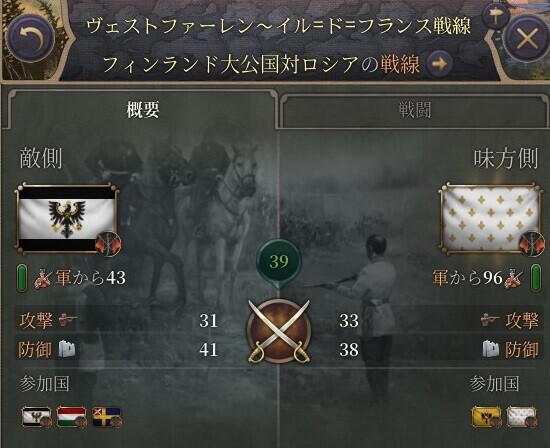This screenshot has width=550, height=448.
Task: Switch to the 戦闘 tab
Action: [x=414, y=110]
